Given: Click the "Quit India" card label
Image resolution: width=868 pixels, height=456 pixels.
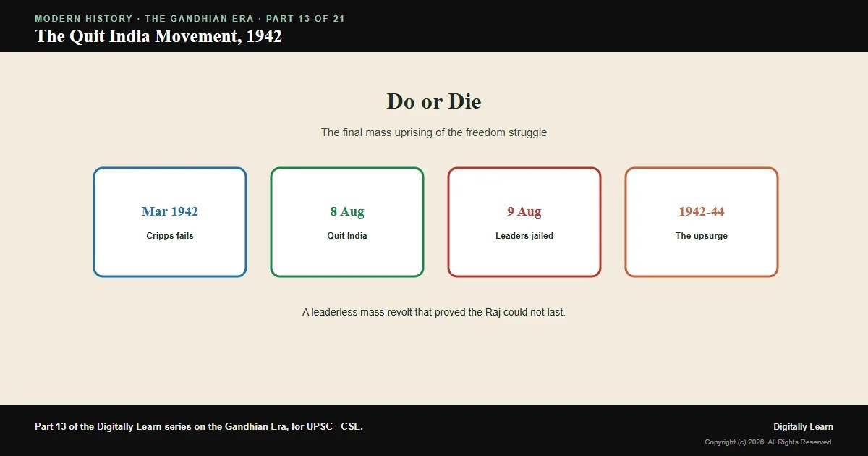Looking at the screenshot, I should point(347,236).
